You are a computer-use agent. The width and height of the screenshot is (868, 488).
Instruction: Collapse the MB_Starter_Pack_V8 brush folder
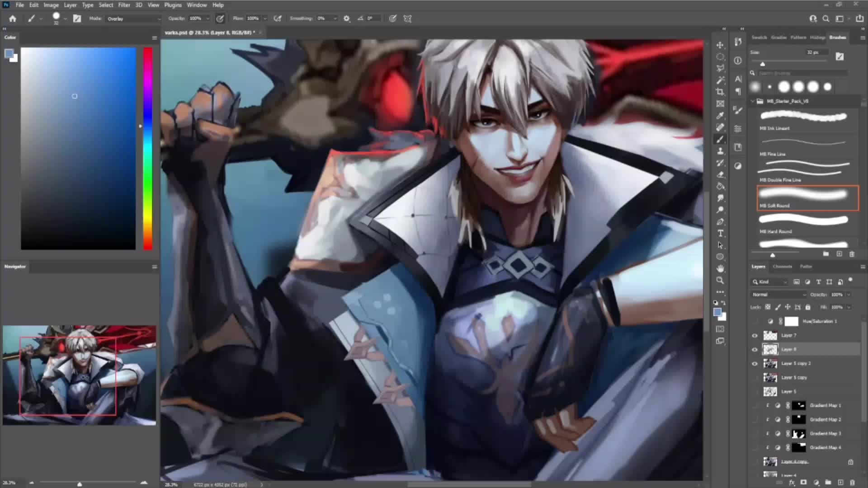point(753,101)
